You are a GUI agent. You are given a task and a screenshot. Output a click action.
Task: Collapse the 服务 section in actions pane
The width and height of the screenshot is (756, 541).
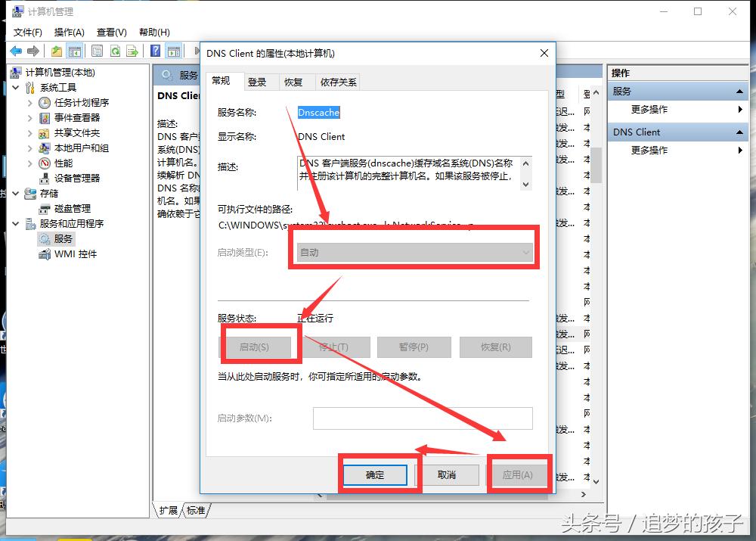tap(739, 92)
